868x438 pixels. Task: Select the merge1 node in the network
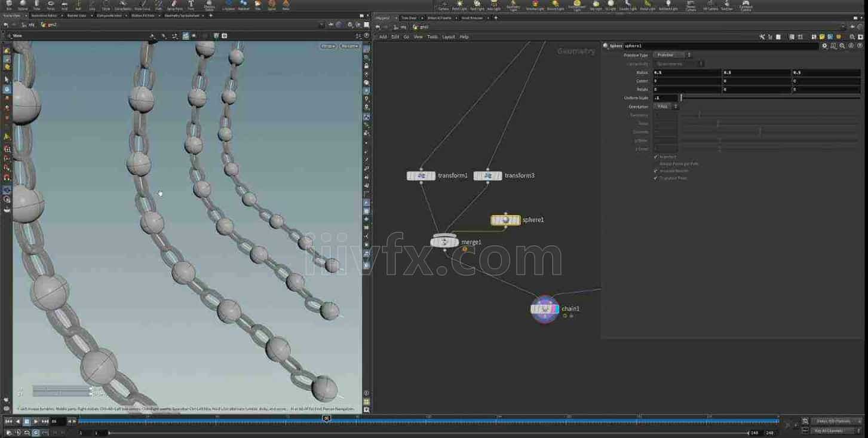[x=444, y=241]
